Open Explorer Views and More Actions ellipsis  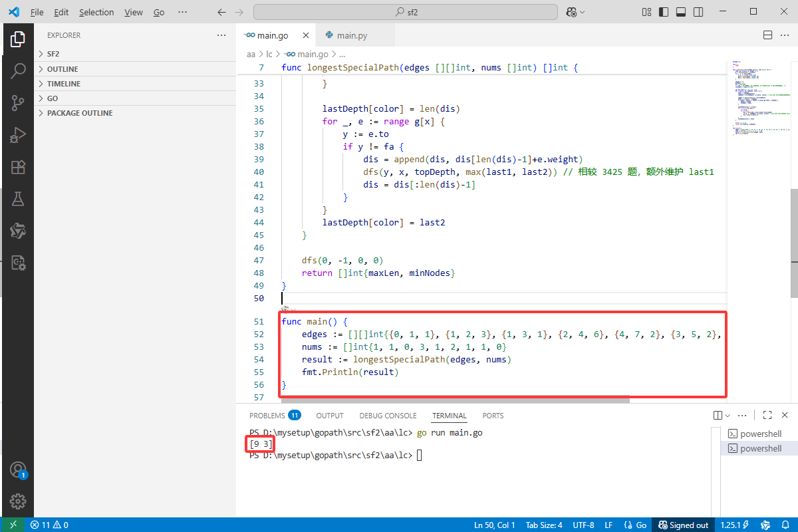click(221, 35)
